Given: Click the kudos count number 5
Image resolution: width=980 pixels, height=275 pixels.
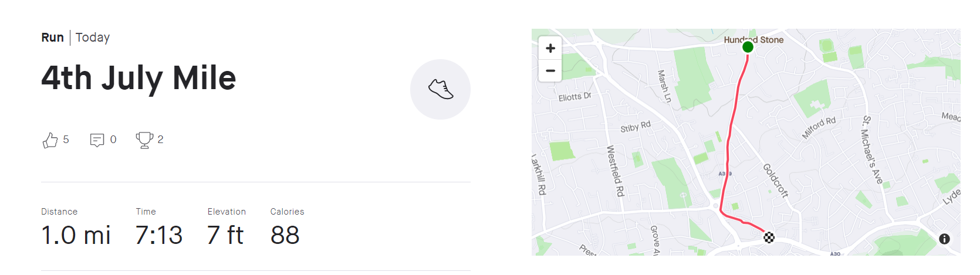Looking at the screenshot, I should pos(66,140).
